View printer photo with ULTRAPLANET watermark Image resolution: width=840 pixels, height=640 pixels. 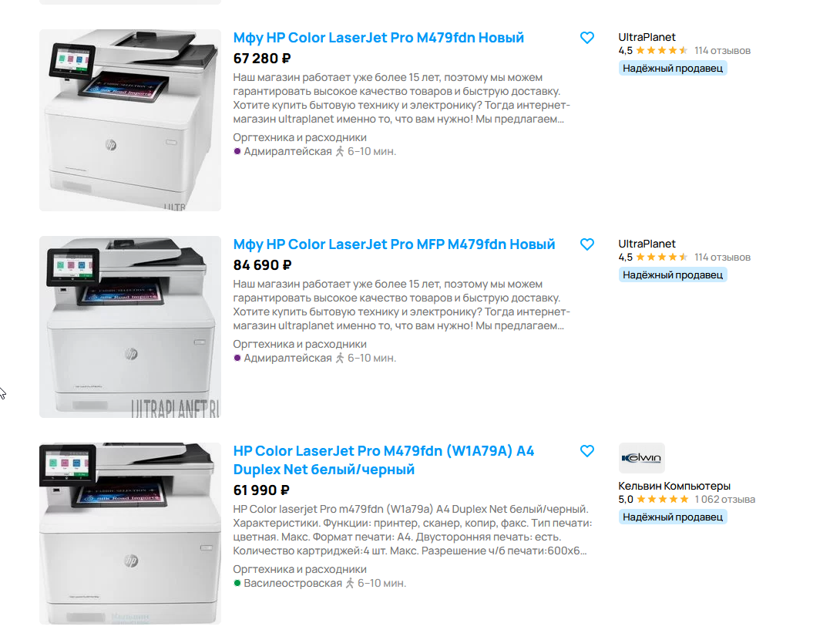pos(130,327)
